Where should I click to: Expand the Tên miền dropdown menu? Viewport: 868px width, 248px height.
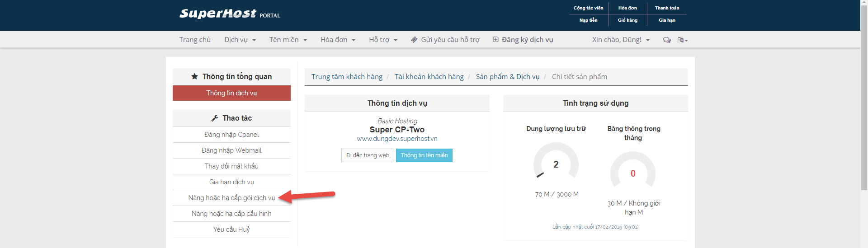click(x=288, y=40)
